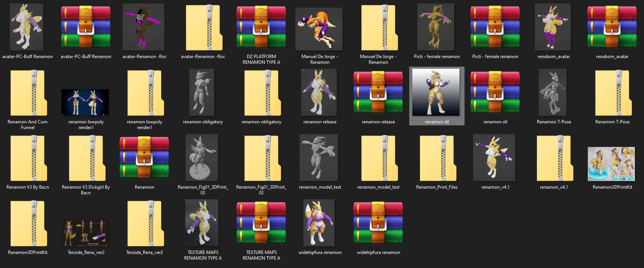Click the 'Renamon_Print_Files' filename label
644x268 pixels.
tap(437, 187)
